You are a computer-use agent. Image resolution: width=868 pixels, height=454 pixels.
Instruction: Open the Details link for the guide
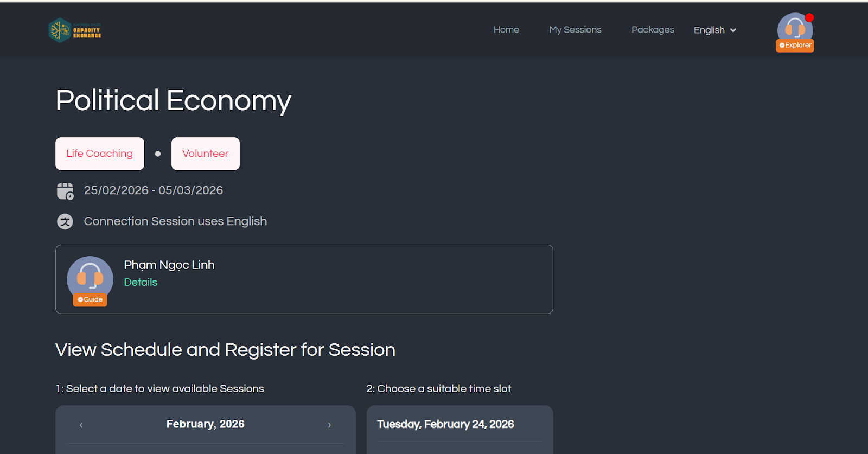[141, 282]
